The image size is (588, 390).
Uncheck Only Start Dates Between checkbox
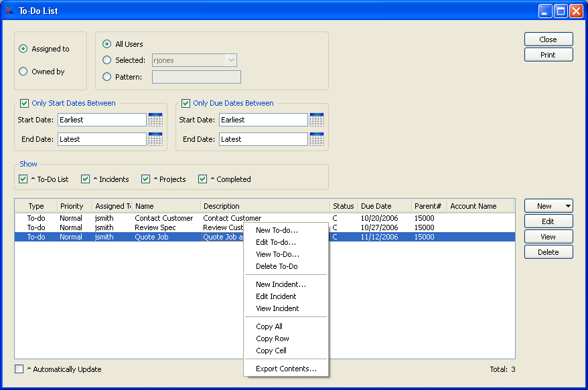(25, 103)
